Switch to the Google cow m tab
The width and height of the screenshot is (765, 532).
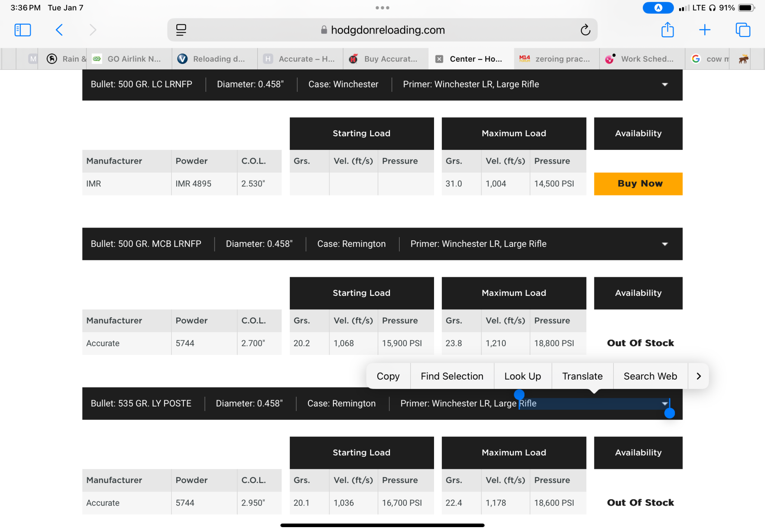point(707,59)
